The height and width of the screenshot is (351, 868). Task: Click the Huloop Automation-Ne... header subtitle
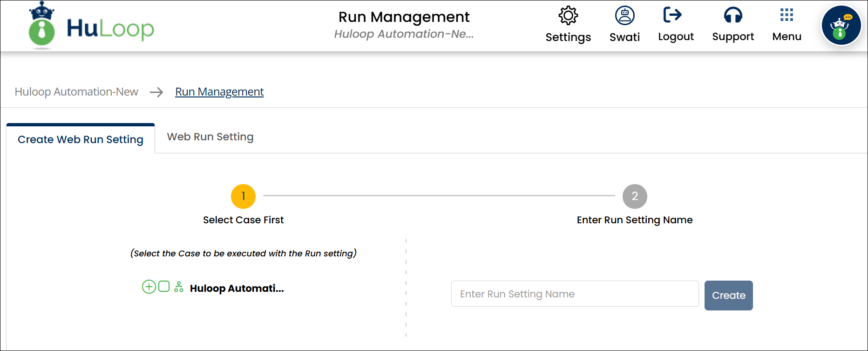[404, 34]
